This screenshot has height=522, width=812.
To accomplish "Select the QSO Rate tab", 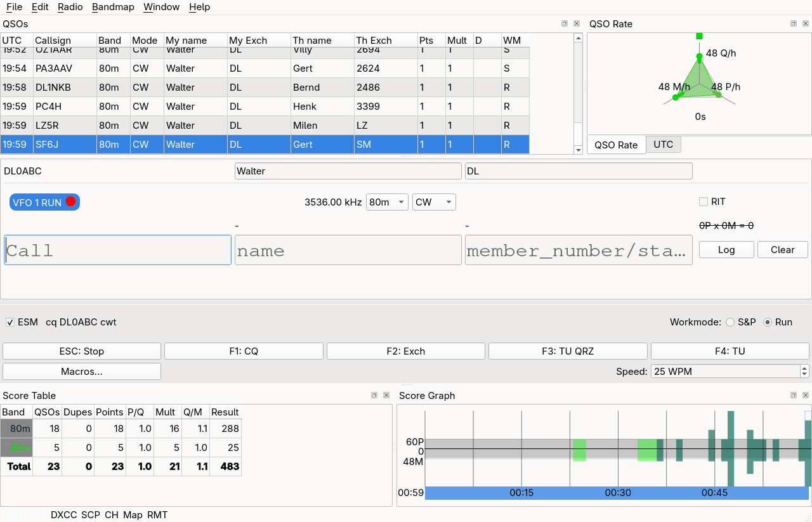I will pyautogui.click(x=616, y=145).
